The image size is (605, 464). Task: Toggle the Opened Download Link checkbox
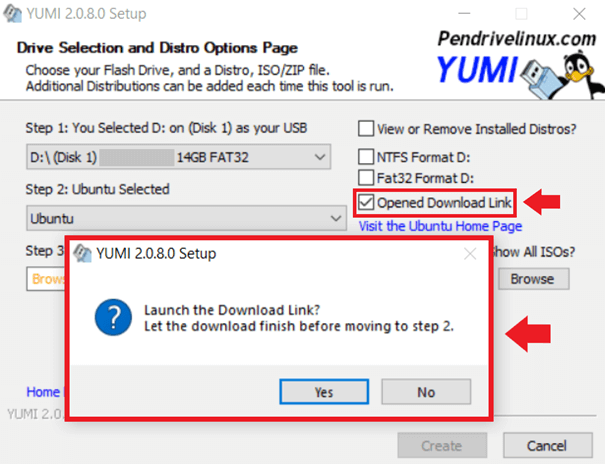[366, 202]
